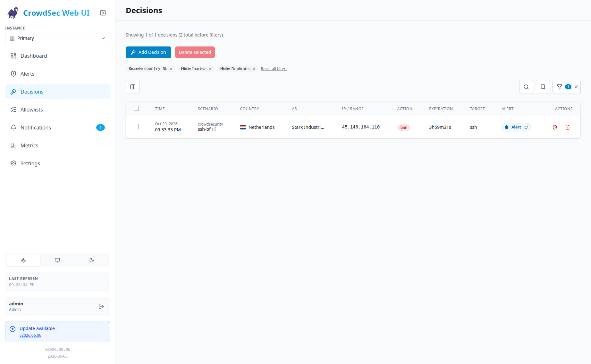591x364 pixels.
Task: Delete decision for 45.146.164.110 trash icon
Action: (568, 127)
